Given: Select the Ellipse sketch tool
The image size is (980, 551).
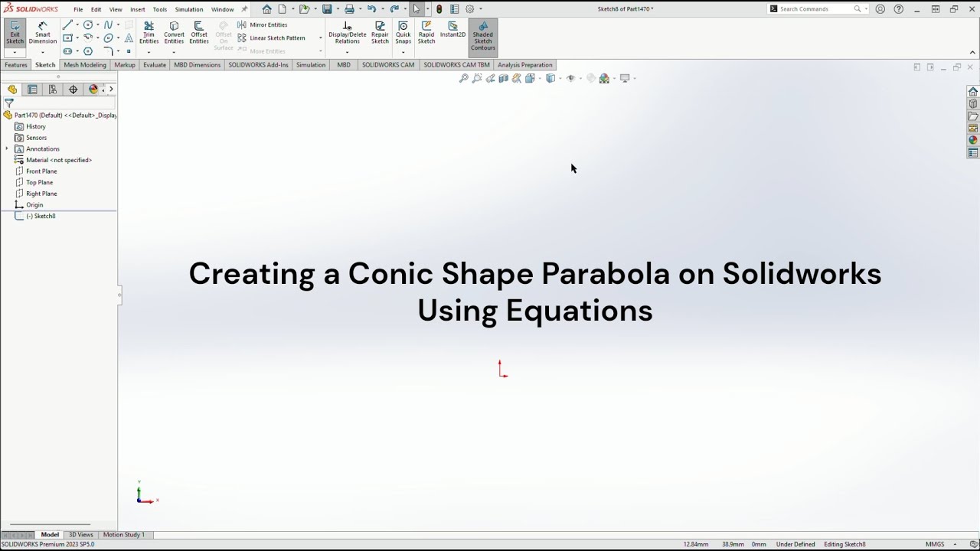Looking at the screenshot, I should click(108, 38).
